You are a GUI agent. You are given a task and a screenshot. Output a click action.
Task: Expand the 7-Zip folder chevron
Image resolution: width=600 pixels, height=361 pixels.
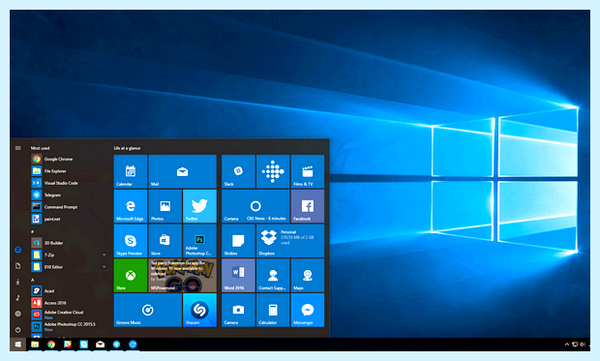pos(104,255)
